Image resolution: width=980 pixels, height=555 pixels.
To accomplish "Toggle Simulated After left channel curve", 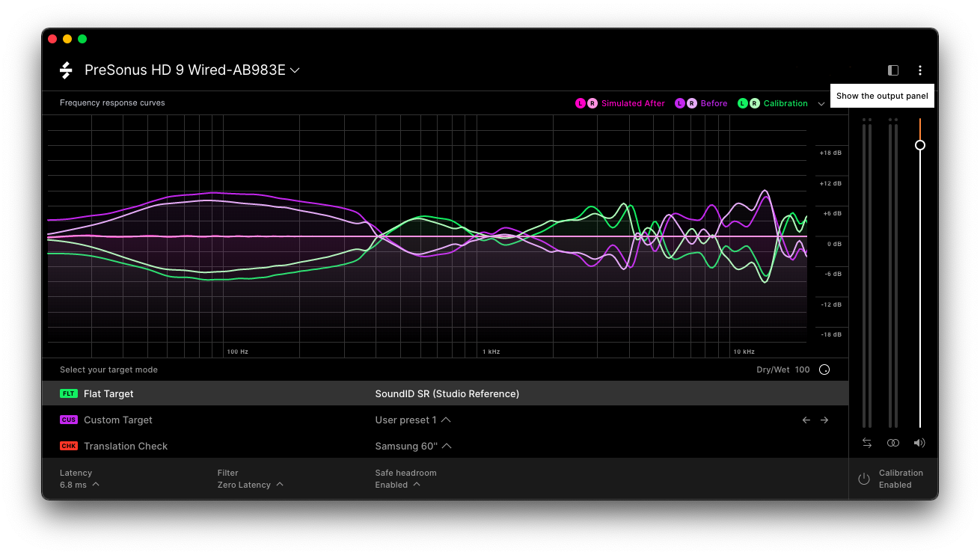I will pos(581,103).
